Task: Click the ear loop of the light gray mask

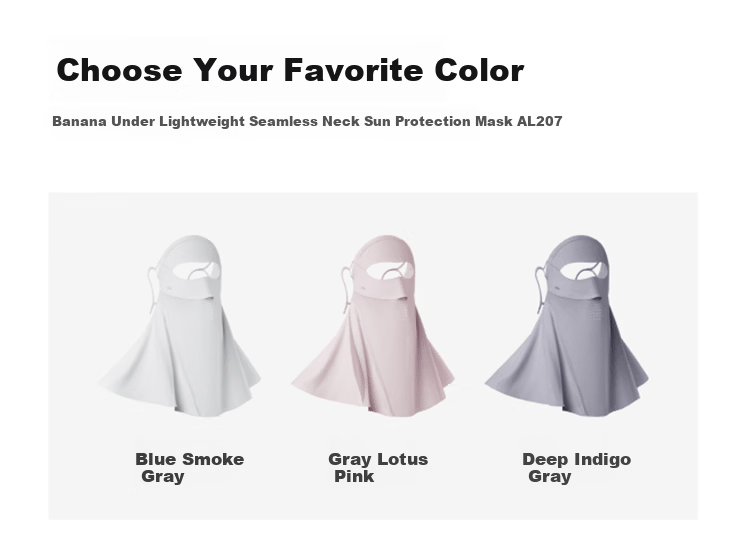Action: point(153,289)
